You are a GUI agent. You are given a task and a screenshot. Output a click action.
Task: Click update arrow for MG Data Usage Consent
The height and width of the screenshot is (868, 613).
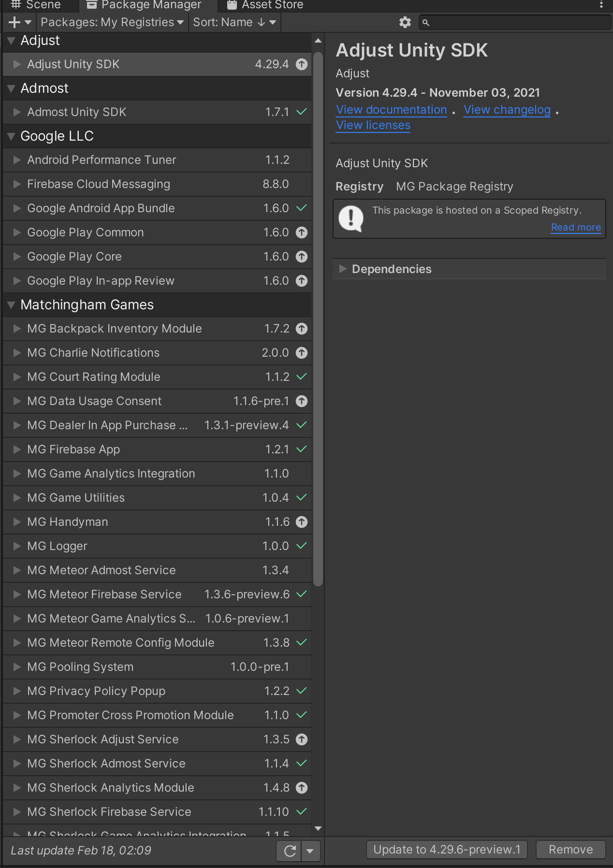[302, 401]
